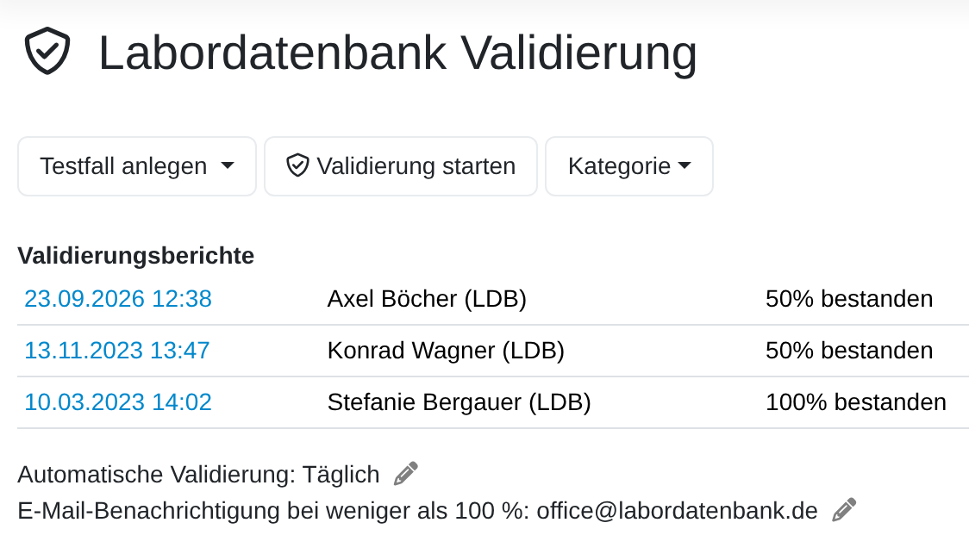
Task: Select the Axel Böcher (LDB) row entry
Action: click(427, 299)
